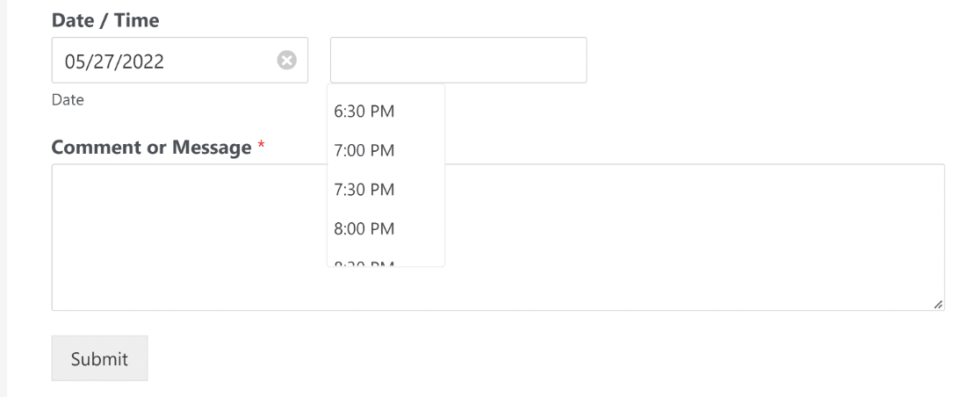Click the red required asterisk
Image resolution: width=980 pixels, height=397 pixels.
[262, 145]
